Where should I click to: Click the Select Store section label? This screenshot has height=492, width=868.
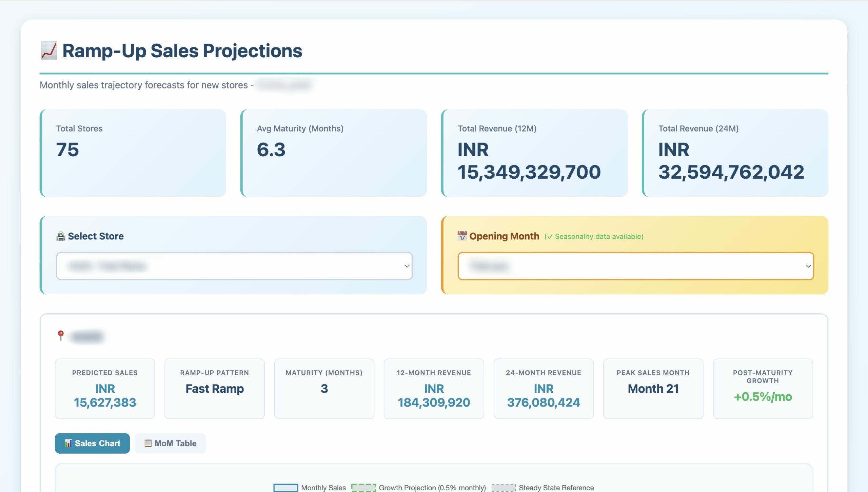pyautogui.click(x=96, y=236)
